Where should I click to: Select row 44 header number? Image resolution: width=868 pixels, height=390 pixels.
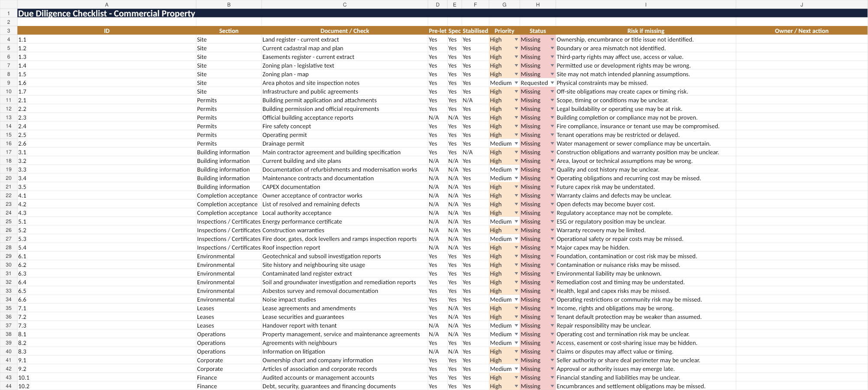9,386
